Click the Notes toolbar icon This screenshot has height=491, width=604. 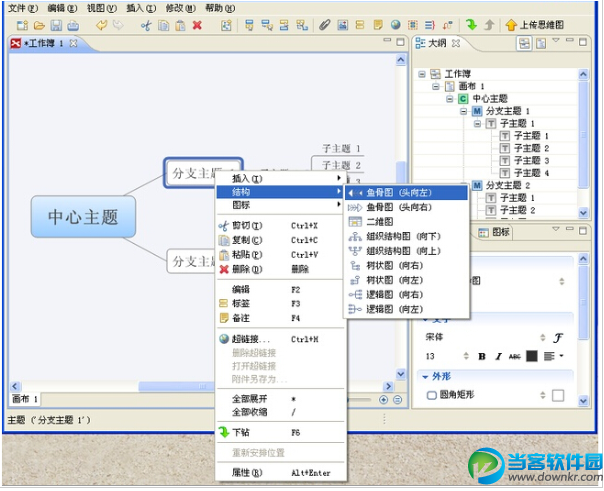pos(378,25)
